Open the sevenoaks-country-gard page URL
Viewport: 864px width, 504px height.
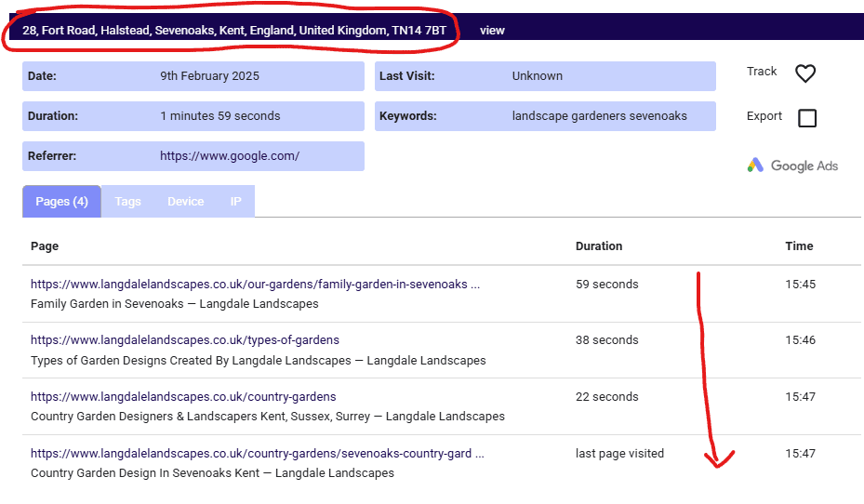(257, 454)
